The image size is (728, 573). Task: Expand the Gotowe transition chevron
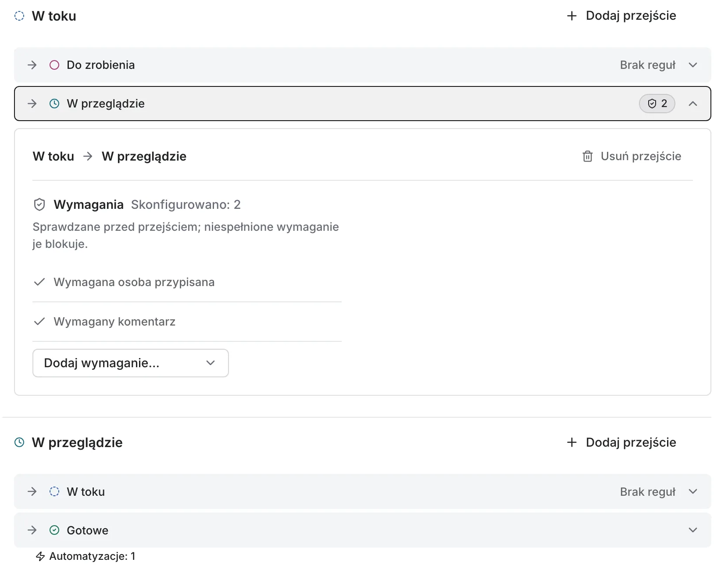tap(693, 530)
